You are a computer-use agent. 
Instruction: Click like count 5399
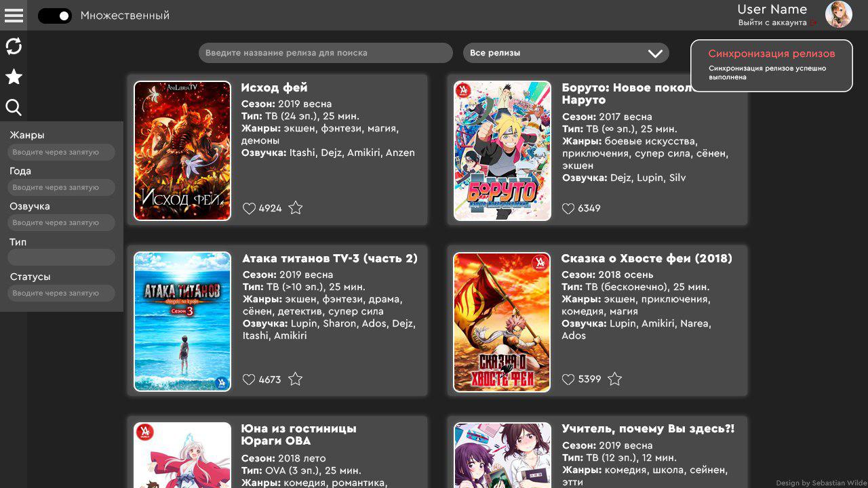point(590,380)
